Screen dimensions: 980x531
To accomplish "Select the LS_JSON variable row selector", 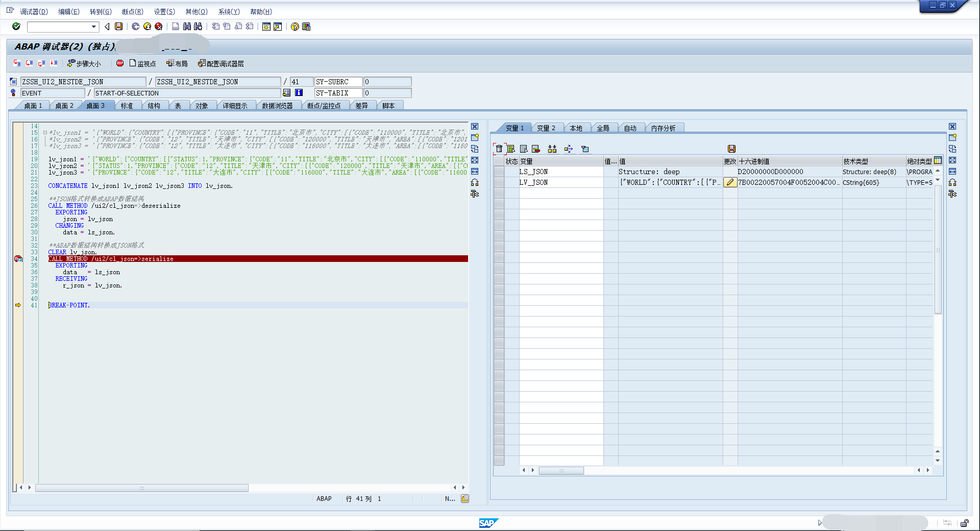I will 499,172.
